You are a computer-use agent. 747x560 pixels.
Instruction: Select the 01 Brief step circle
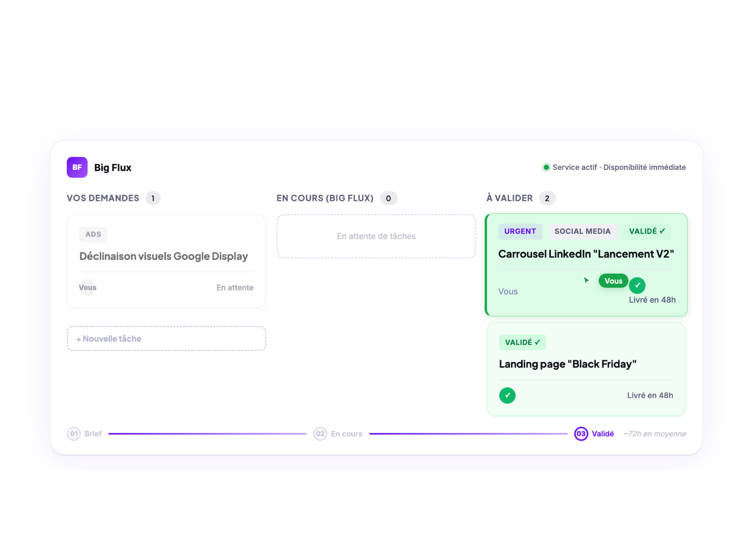pyautogui.click(x=74, y=434)
